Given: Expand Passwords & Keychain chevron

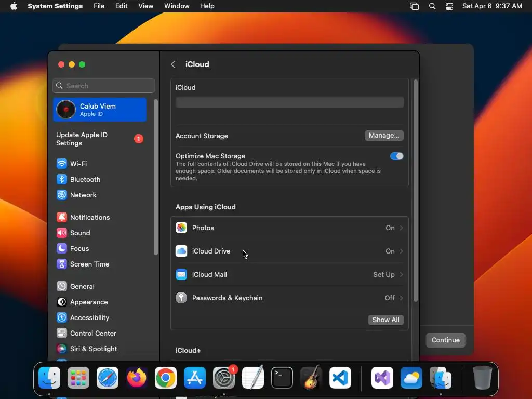Looking at the screenshot, I should [402, 298].
